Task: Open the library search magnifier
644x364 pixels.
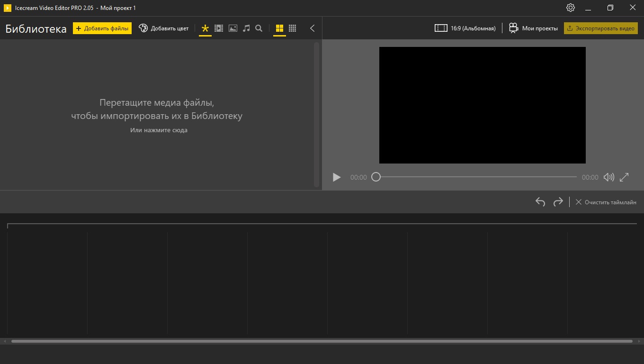Action: click(x=259, y=28)
